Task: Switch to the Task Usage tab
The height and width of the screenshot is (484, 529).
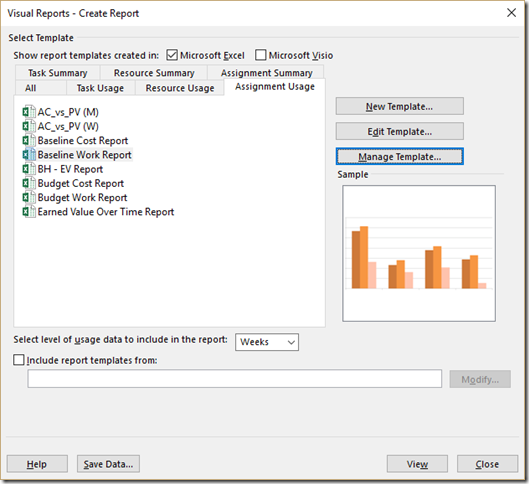Action: pyautogui.click(x=100, y=88)
